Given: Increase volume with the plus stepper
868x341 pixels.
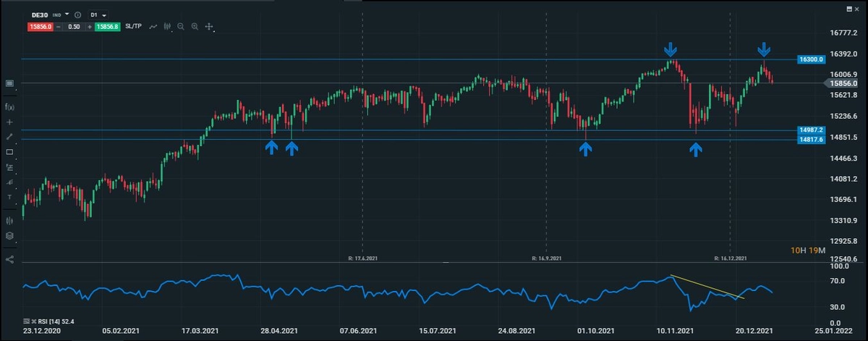Looking at the screenshot, I should [x=89, y=27].
